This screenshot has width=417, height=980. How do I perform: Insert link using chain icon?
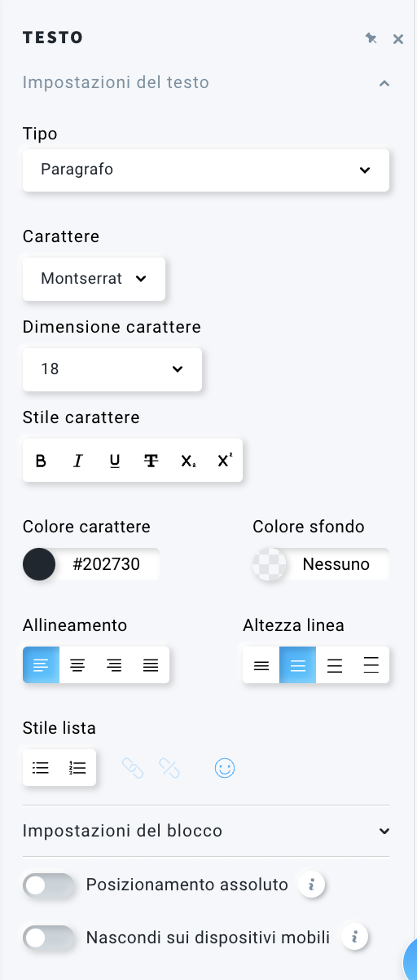pos(133,768)
